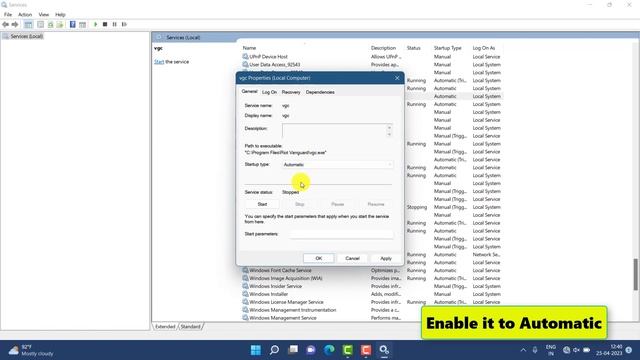The image size is (640, 360).
Task: Click the Start parameters input field
Action: pyautogui.click(x=341, y=234)
